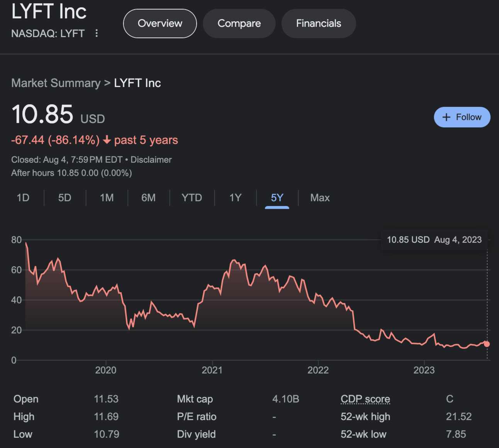Click the USD currency label
This screenshot has height=448, width=499.
tap(93, 119)
